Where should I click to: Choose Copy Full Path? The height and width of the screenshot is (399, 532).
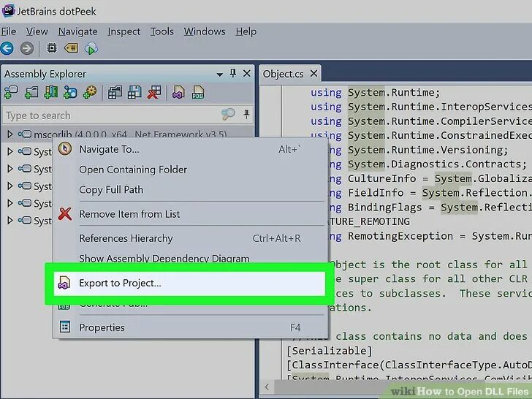[191, 189]
